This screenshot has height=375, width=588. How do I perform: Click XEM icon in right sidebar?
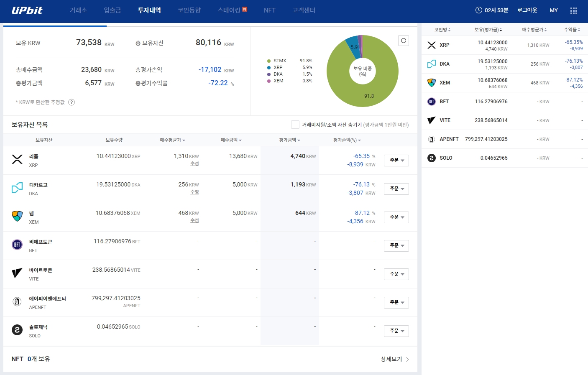click(432, 83)
